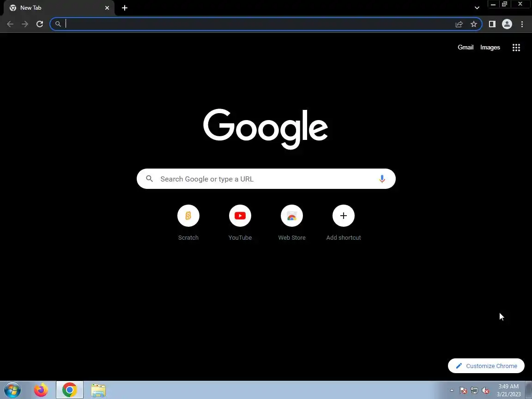The image size is (532, 399).
Task: Go back using the back arrow
Action: pos(10,24)
